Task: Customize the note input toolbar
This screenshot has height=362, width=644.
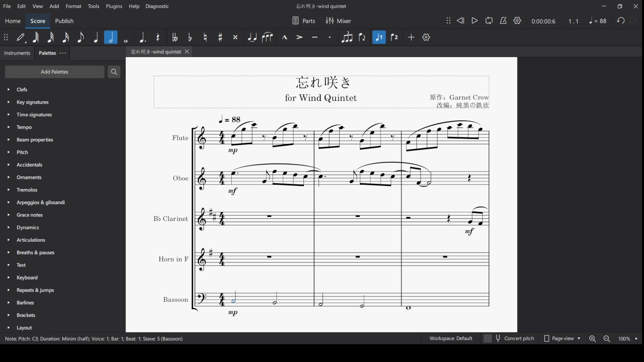Action: 426,37
